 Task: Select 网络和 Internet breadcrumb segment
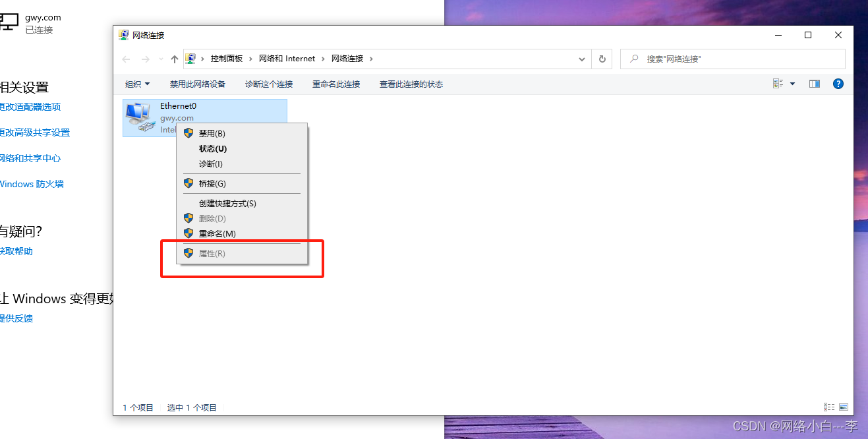(287, 59)
